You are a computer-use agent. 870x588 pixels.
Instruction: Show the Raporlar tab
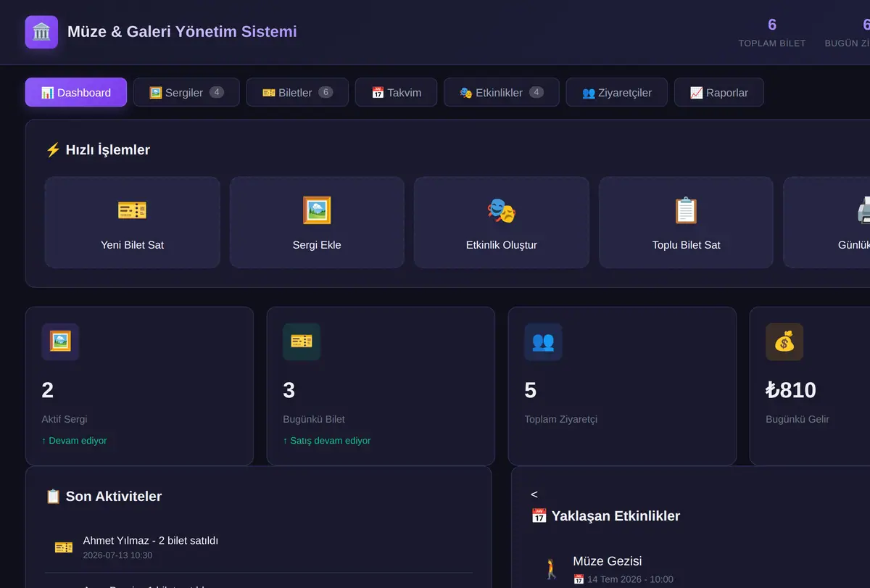point(718,92)
